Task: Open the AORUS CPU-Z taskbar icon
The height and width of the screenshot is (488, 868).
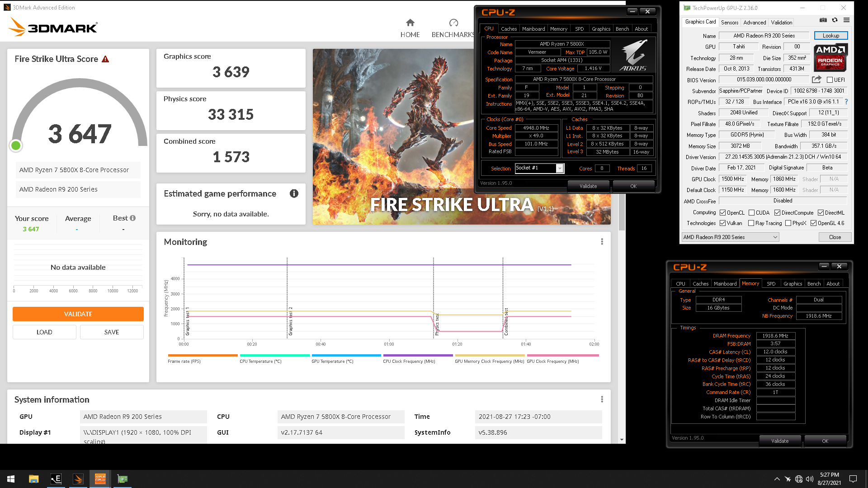Action: 100,479
